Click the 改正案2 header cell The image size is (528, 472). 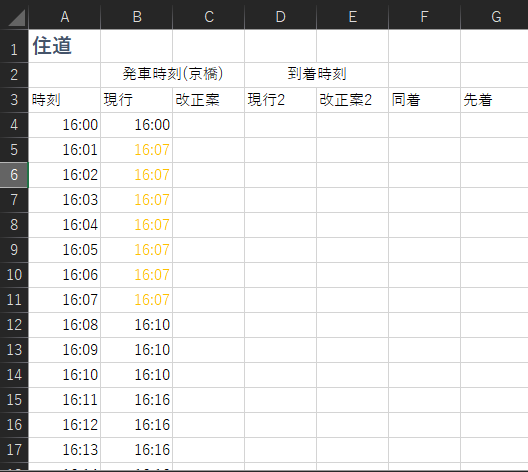pos(353,100)
